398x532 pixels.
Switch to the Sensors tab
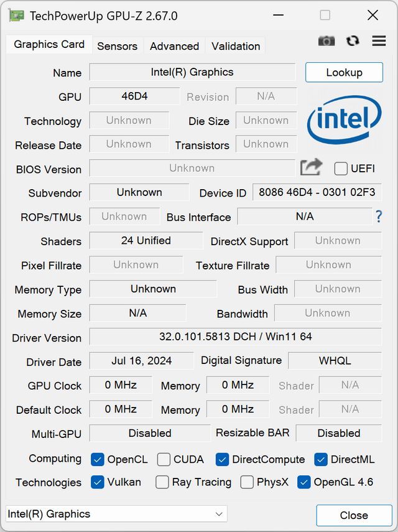(118, 46)
